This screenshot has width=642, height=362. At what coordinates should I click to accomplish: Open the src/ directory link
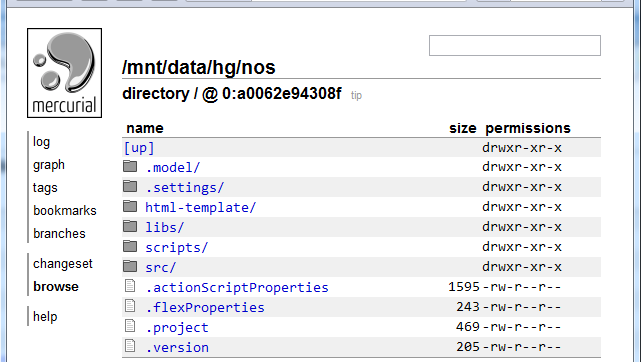pos(160,267)
